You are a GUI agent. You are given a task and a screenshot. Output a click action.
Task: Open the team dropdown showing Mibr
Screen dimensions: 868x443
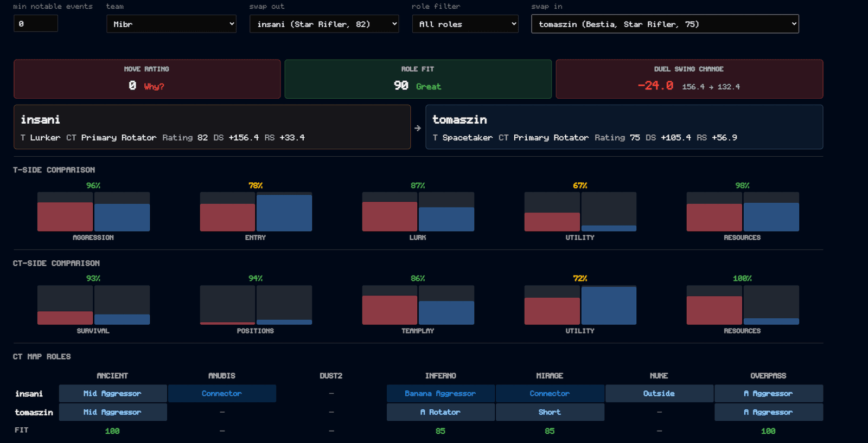(171, 24)
